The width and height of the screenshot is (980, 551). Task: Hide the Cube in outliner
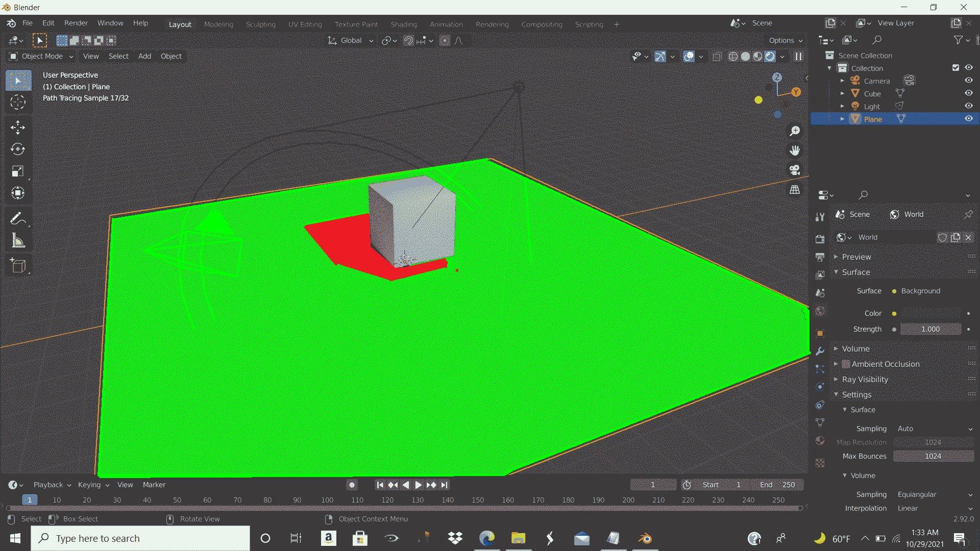968,93
